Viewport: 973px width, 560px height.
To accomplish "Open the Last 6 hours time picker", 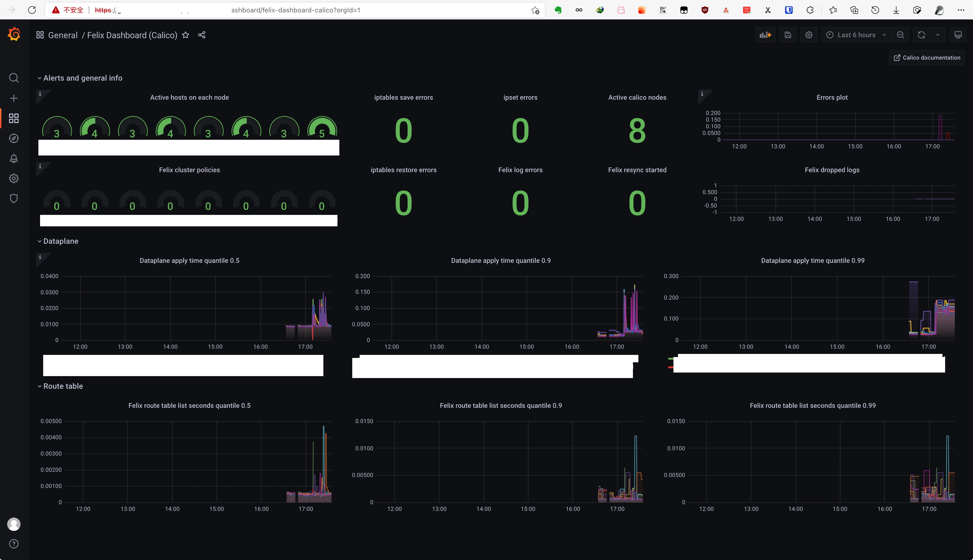I will tap(856, 35).
